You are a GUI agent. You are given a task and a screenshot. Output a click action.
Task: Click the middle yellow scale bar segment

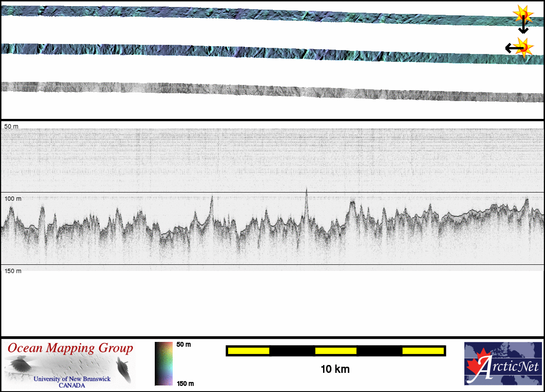(x=336, y=351)
